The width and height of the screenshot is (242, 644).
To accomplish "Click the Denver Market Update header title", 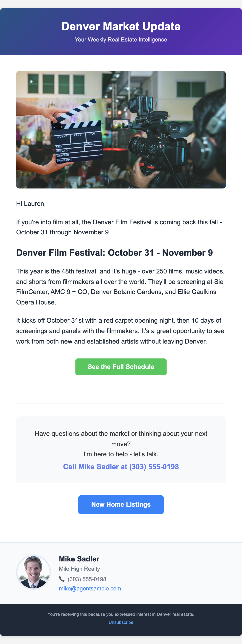I will (x=121, y=27).
